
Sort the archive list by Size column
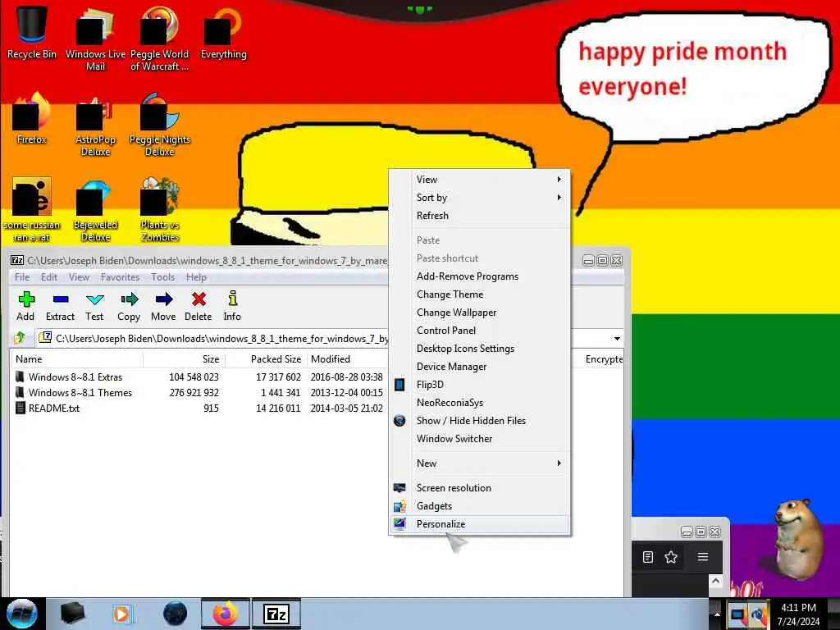[x=185, y=359]
